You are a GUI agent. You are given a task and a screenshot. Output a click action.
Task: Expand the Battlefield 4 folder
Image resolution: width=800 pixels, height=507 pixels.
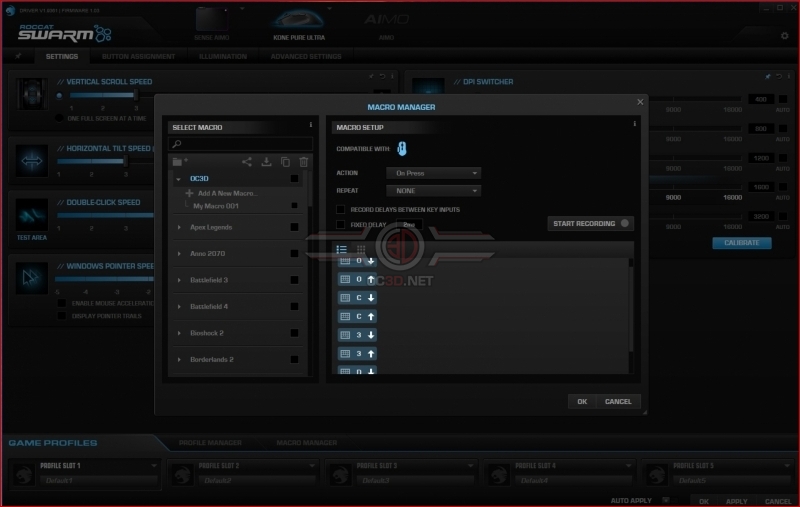[179, 307]
